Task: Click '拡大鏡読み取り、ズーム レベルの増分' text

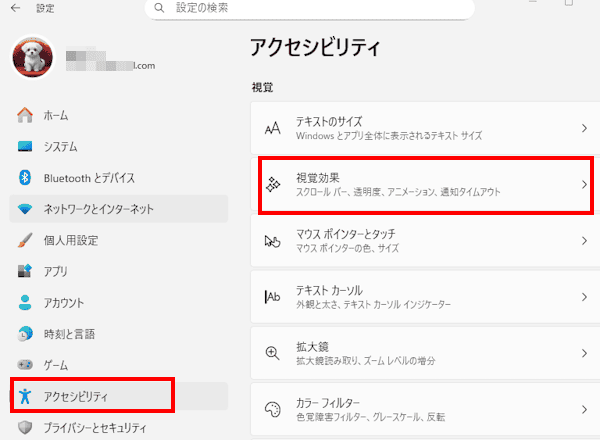Action: click(x=365, y=361)
